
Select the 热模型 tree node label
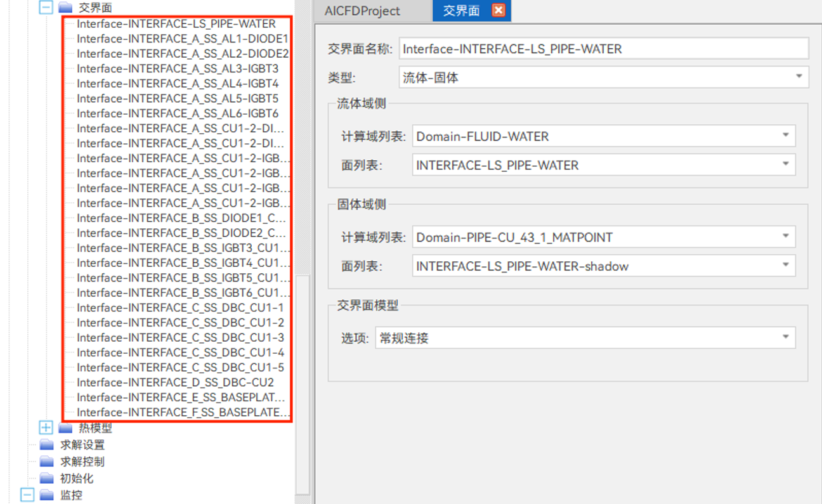[x=95, y=428]
